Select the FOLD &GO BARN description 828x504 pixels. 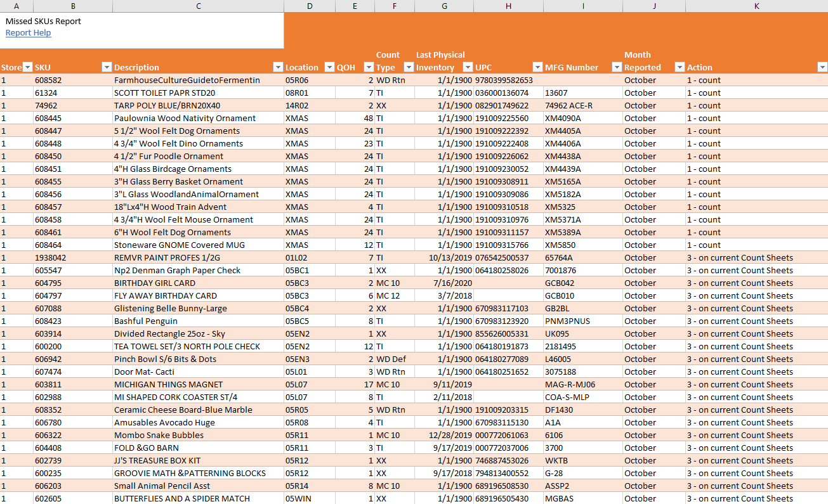click(x=199, y=448)
